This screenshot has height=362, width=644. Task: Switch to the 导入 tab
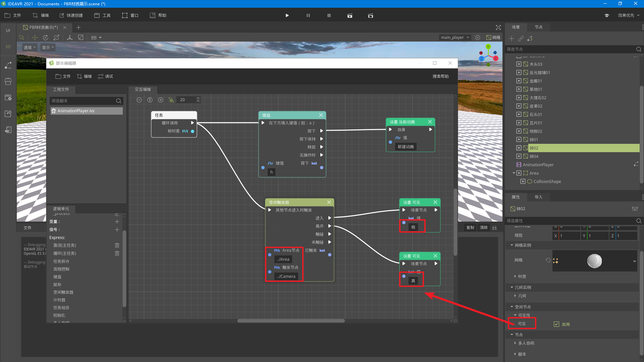click(x=539, y=197)
